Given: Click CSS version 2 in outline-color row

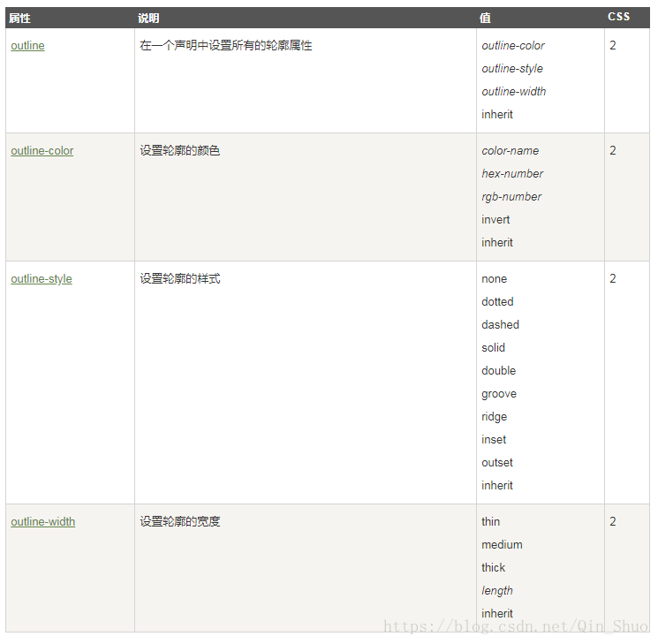Looking at the screenshot, I should [x=613, y=150].
